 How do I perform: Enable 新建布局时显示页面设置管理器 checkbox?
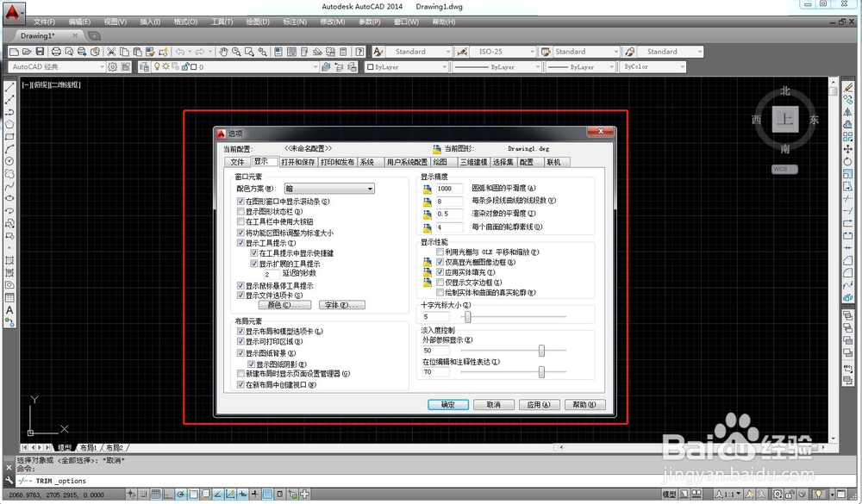tap(240, 374)
